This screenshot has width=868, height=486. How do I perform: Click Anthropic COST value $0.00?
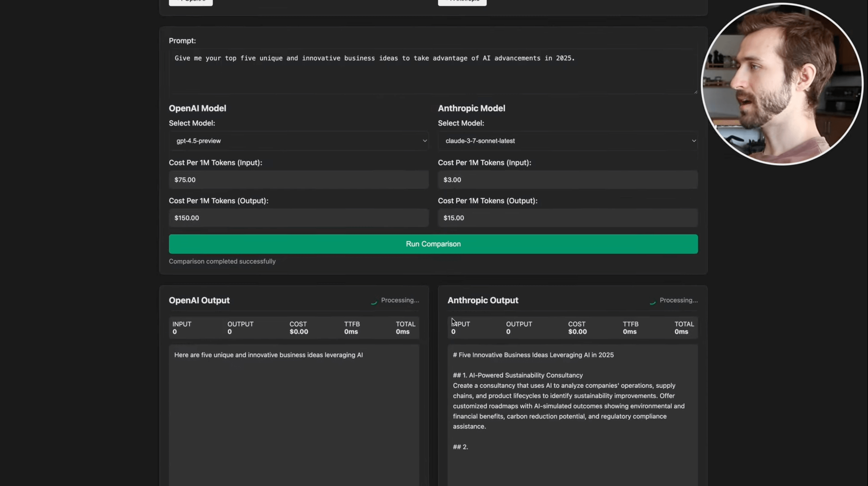(577, 332)
